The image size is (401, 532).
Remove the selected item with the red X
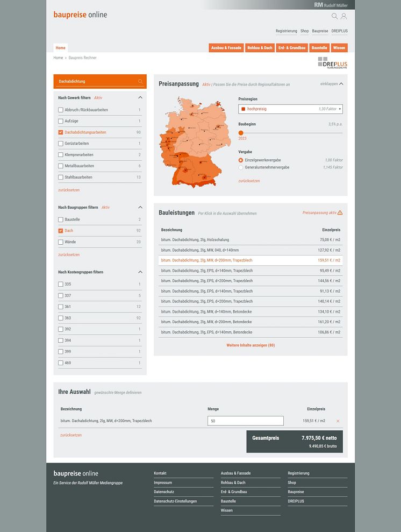click(338, 421)
